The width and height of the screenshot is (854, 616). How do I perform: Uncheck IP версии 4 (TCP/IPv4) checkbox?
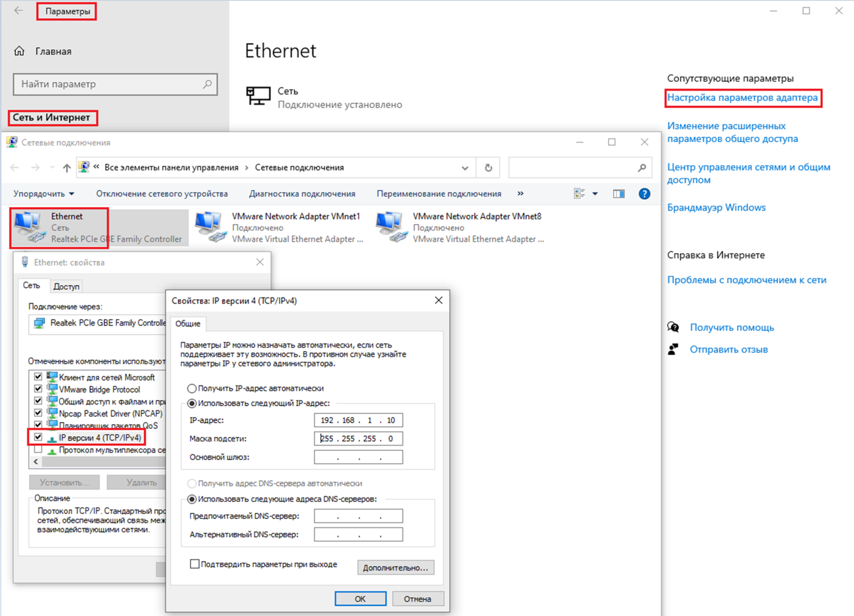pyautogui.click(x=38, y=437)
